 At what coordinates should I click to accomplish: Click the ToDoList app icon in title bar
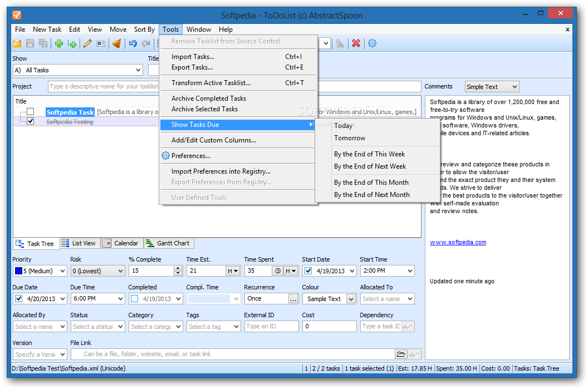[17, 15]
